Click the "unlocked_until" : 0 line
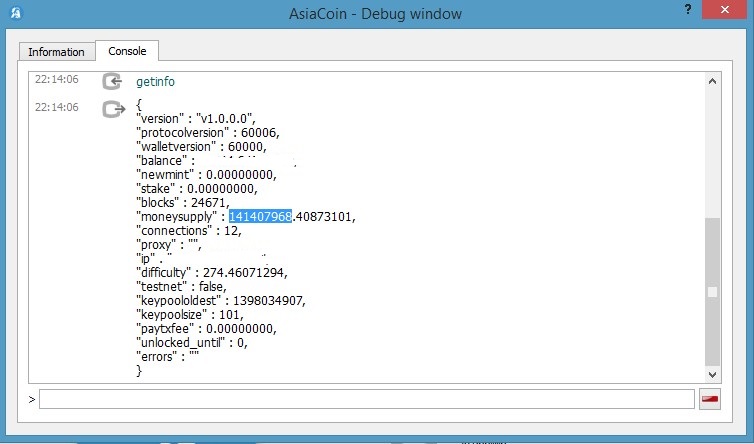This screenshot has width=754, height=444. [x=192, y=342]
